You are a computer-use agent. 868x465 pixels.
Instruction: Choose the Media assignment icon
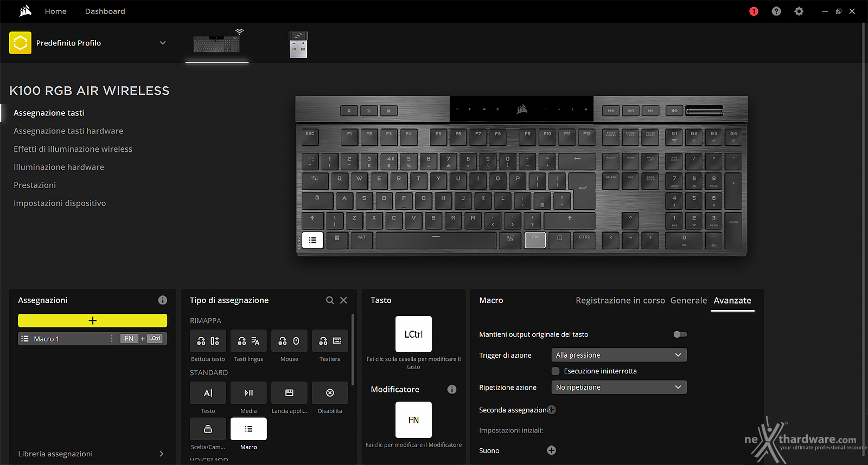click(x=248, y=393)
